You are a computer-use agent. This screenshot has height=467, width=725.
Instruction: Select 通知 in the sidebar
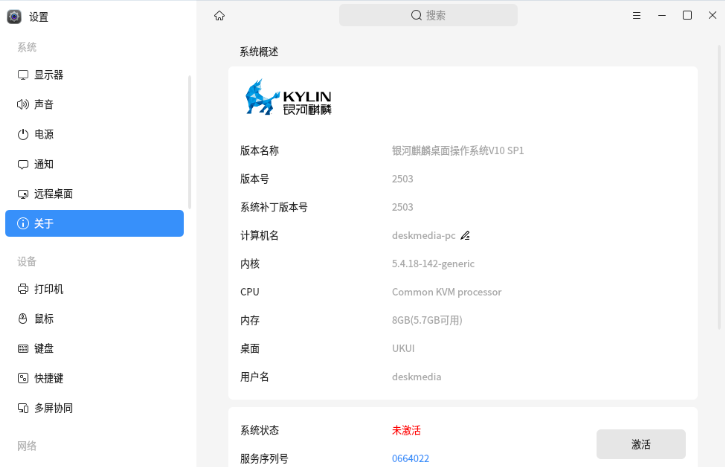pyautogui.click(x=94, y=164)
